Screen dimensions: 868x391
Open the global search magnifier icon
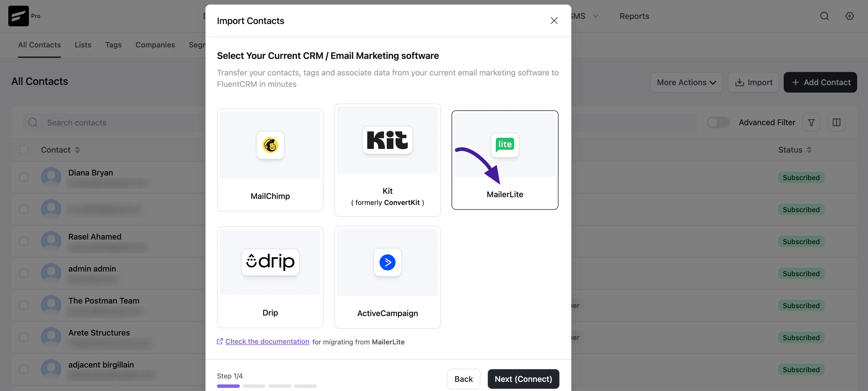tap(824, 16)
